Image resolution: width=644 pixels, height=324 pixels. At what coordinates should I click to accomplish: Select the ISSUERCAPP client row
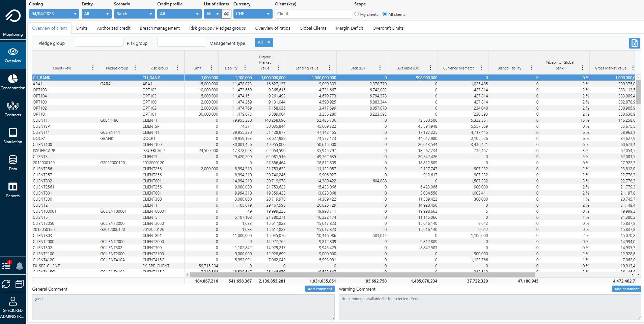[x=334, y=151]
